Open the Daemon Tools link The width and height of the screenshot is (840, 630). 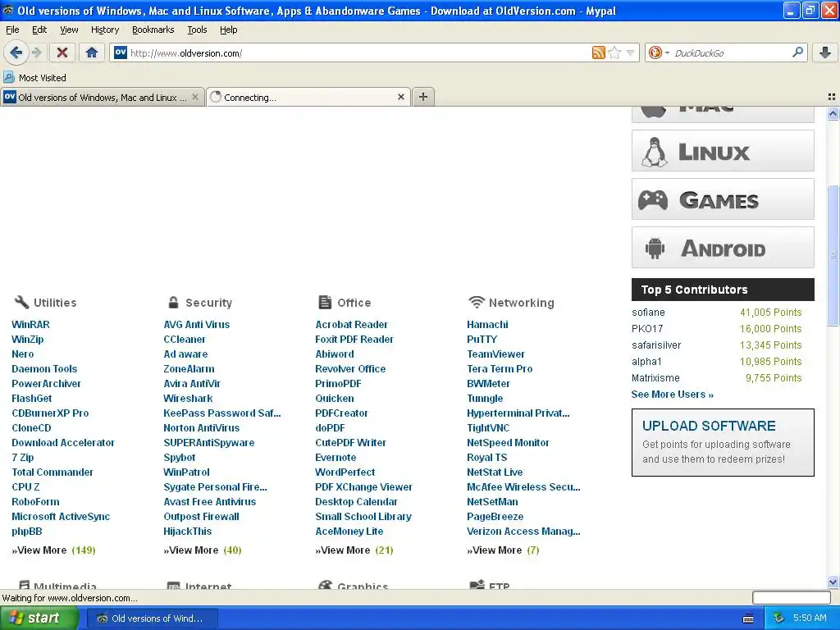(44, 369)
